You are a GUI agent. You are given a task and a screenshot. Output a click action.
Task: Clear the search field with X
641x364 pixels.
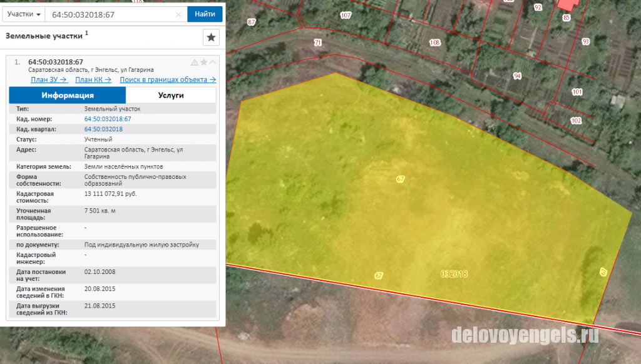(178, 15)
